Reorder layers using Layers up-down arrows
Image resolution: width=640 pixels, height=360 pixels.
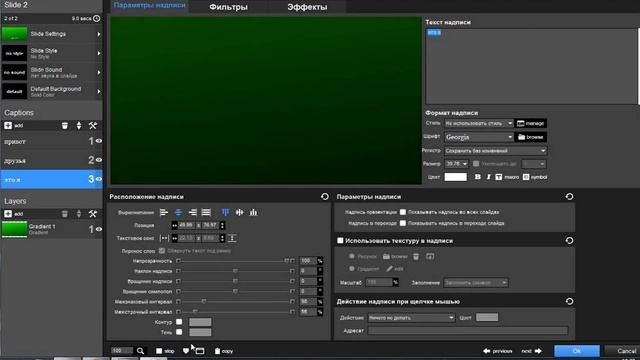click(x=79, y=214)
